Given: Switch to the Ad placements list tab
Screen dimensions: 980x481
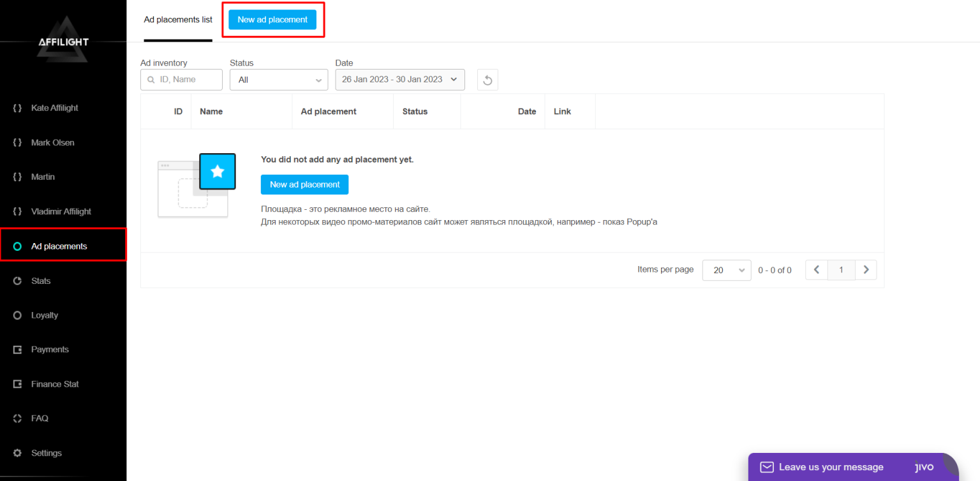Looking at the screenshot, I should pyautogui.click(x=178, y=19).
